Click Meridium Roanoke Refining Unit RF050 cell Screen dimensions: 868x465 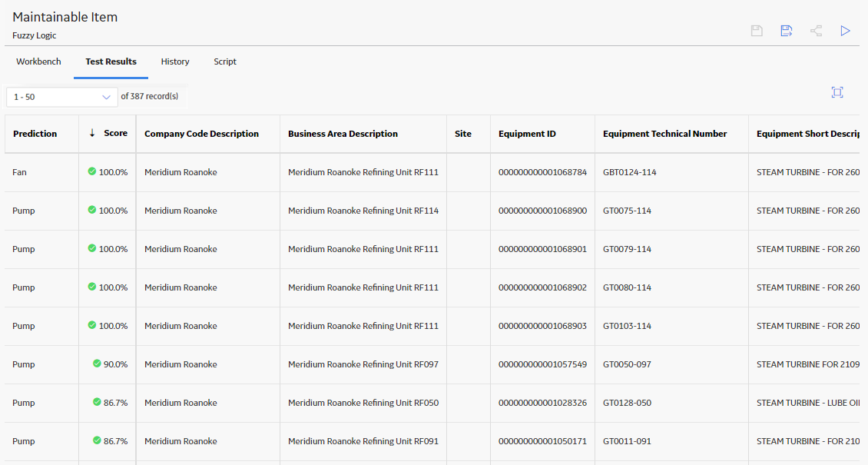(x=363, y=403)
